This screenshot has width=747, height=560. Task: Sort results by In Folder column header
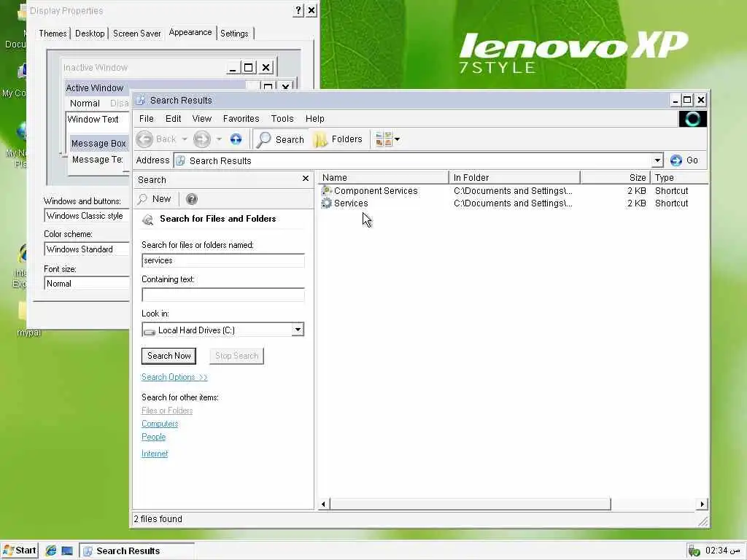coord(514,178)
